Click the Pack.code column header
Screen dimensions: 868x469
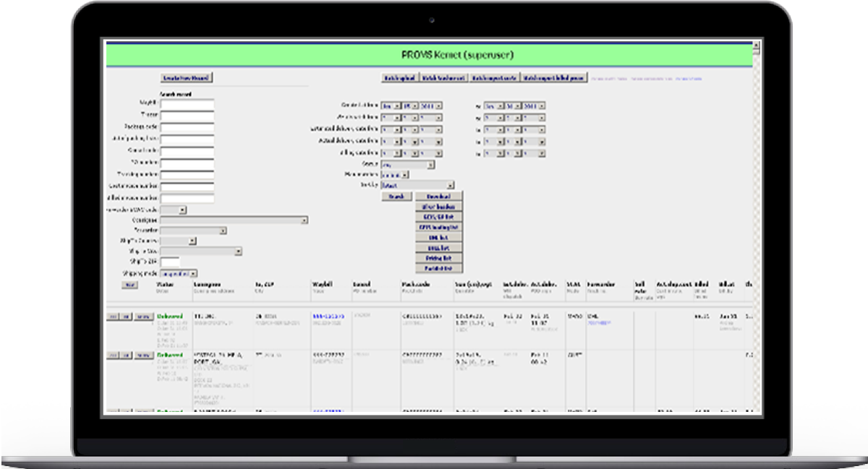pos(416,285)
